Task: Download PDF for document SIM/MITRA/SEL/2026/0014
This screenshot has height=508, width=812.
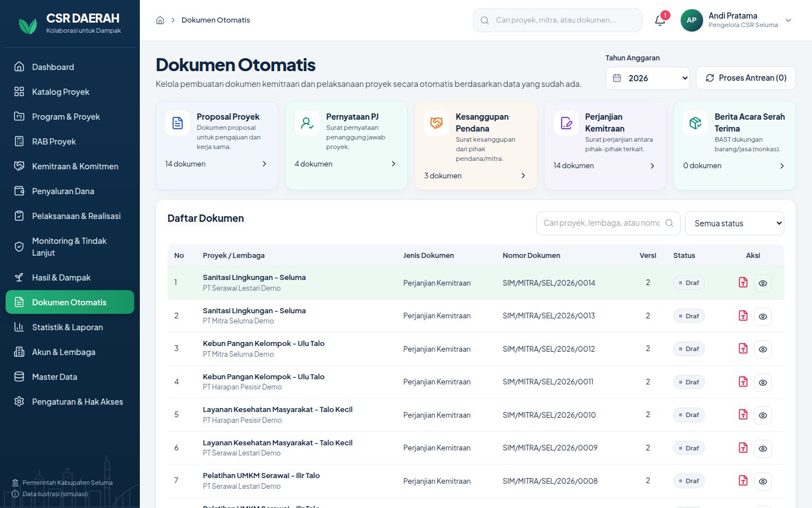Action: click(743, 282)
